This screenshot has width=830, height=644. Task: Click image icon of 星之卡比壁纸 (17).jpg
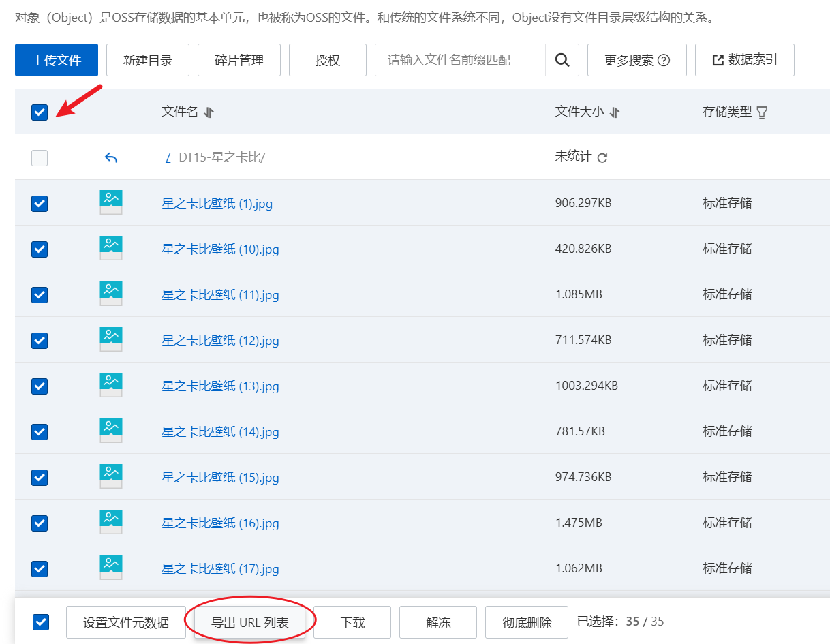(x=111, y=568)
